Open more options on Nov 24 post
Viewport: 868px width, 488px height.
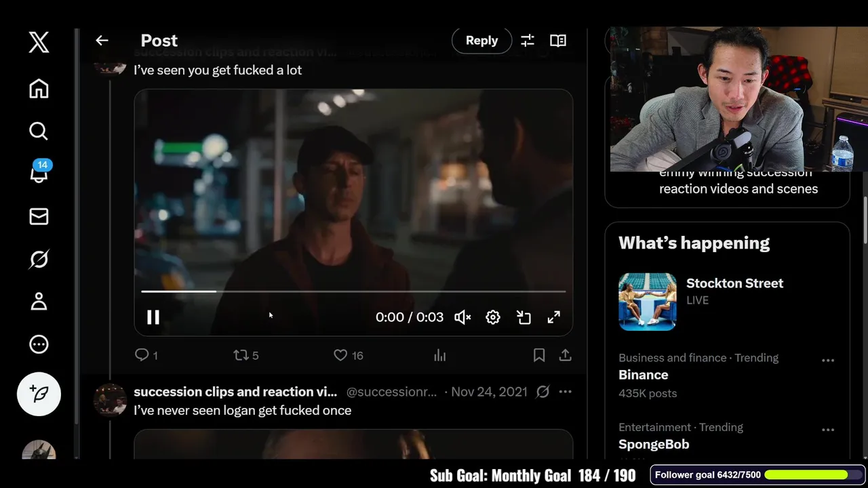[x=565, y=392]
